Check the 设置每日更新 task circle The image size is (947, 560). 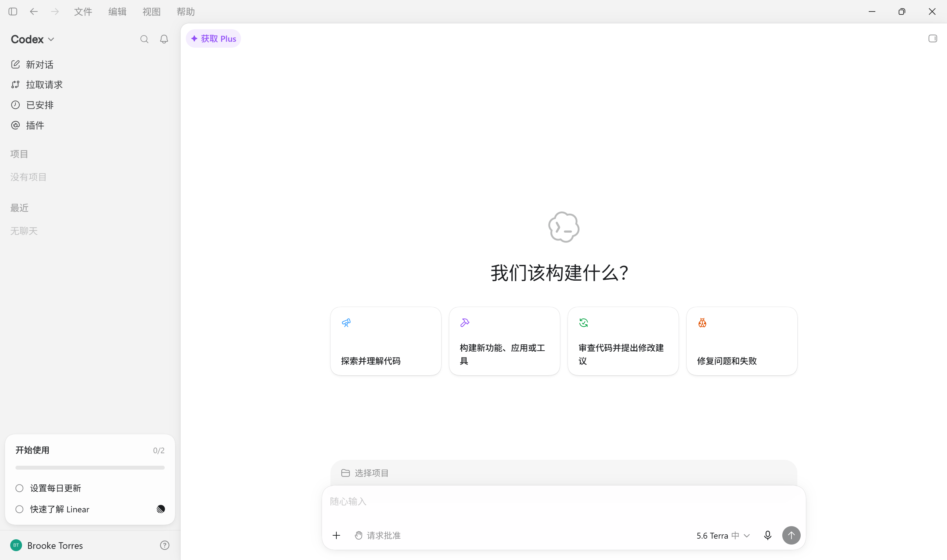(19, 488)
